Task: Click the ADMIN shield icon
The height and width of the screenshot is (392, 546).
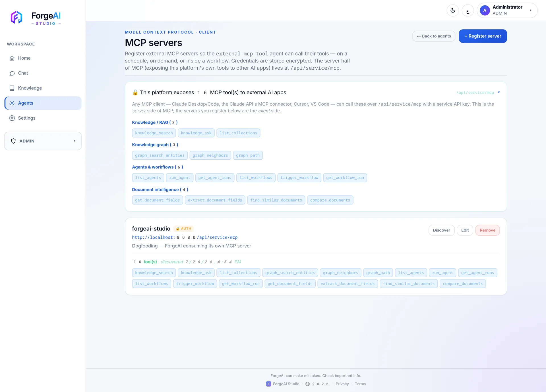Action: click(13, 141)
